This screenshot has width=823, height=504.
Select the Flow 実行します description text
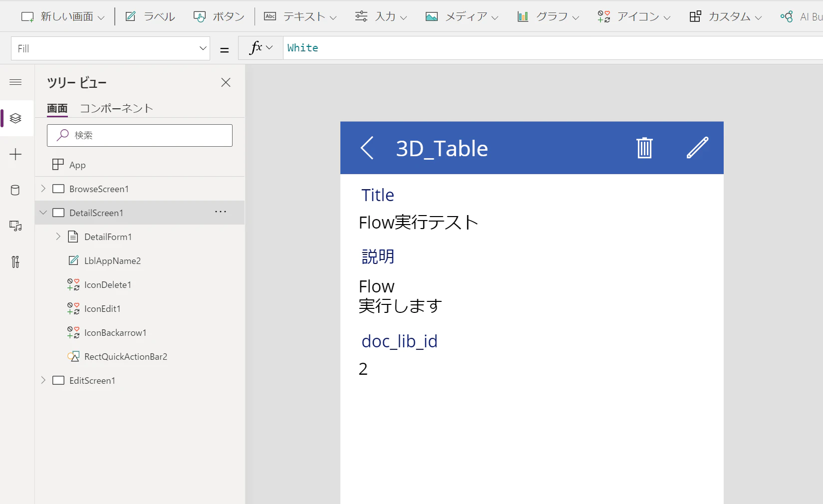(400, 296)
